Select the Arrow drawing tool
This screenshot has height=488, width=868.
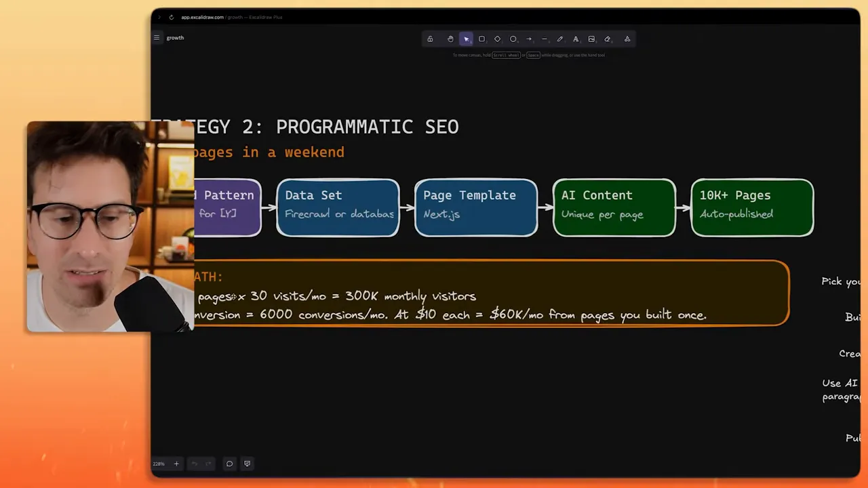(529, 39)
